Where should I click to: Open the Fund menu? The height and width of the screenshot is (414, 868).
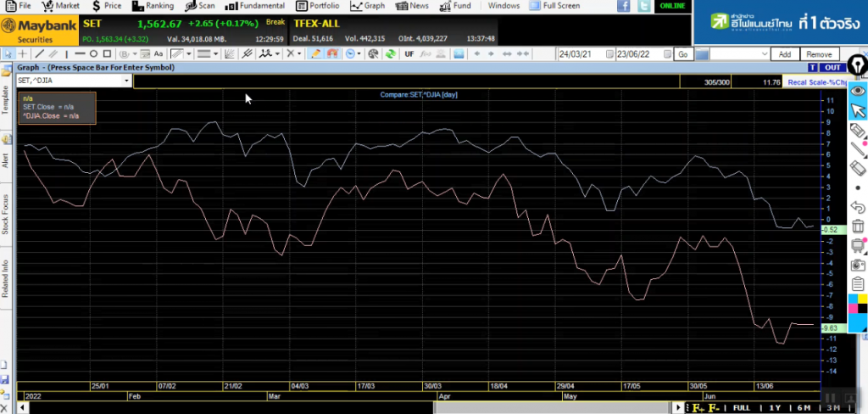455,6
